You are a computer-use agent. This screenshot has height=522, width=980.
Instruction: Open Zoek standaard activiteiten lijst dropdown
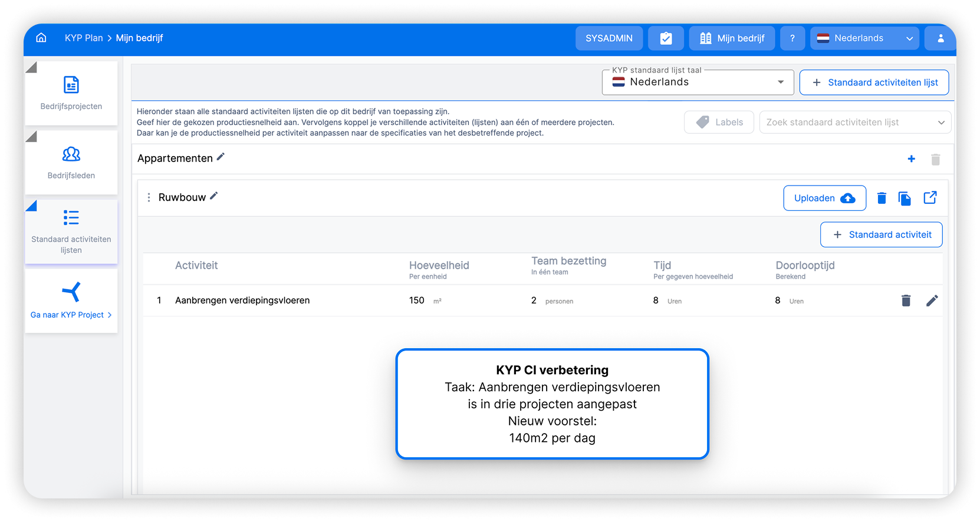855,122
